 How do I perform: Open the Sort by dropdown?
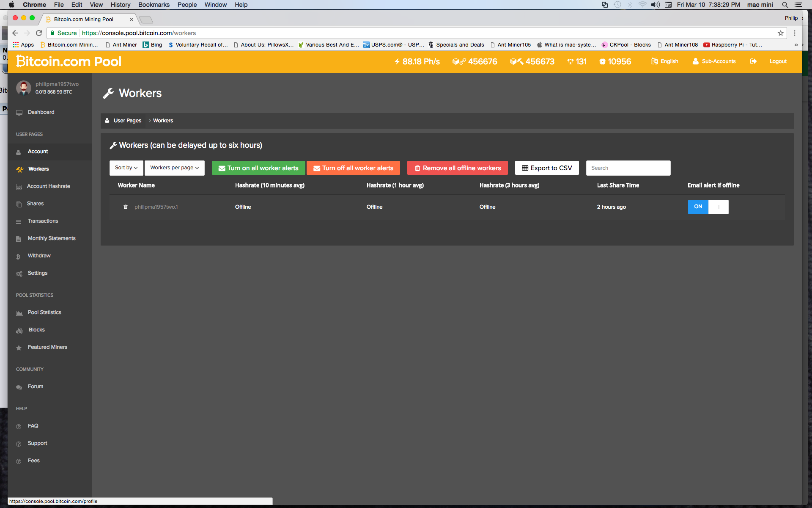pos(126,168)
